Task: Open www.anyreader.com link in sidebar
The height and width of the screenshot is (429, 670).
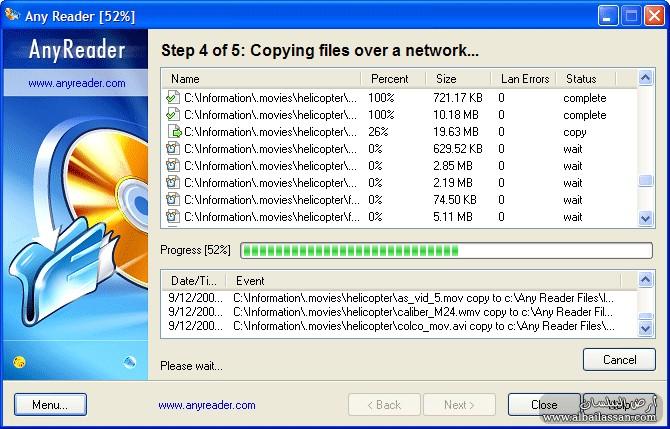Action: (77, 83)
